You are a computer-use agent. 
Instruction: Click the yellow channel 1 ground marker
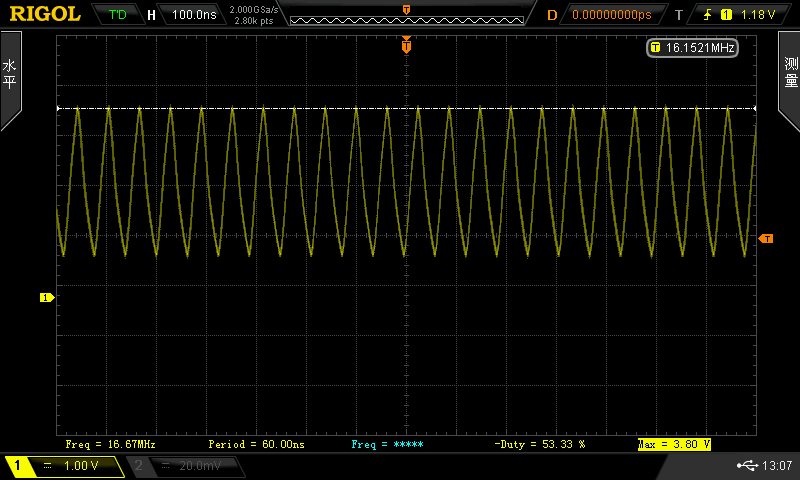47,297
